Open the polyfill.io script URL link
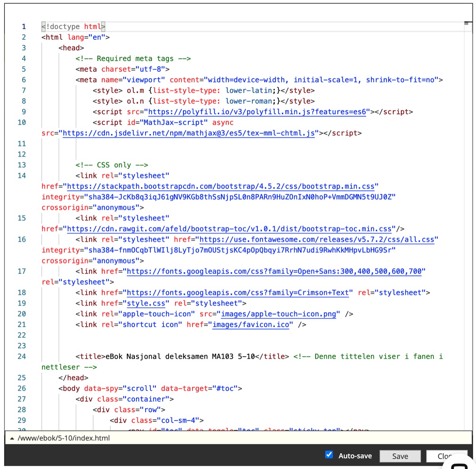 257,112
